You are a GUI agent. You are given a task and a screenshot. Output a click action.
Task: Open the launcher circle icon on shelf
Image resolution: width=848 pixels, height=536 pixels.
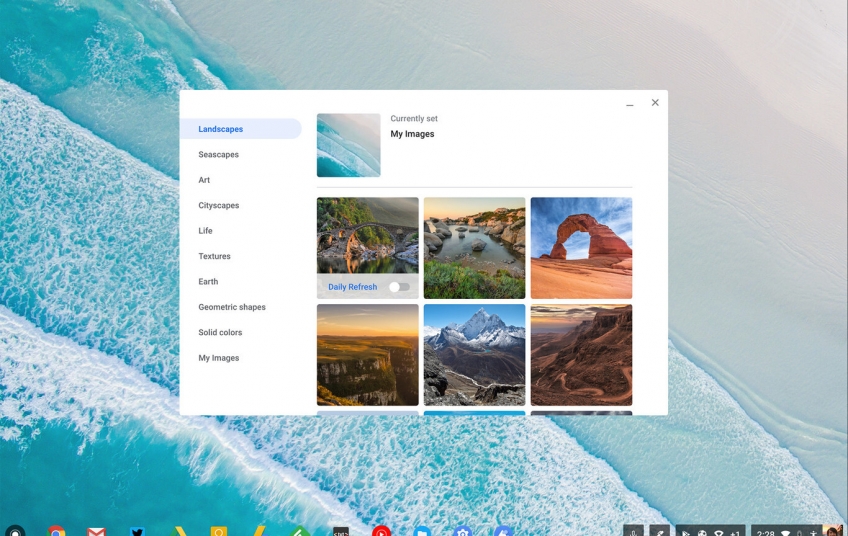[14, 532]
